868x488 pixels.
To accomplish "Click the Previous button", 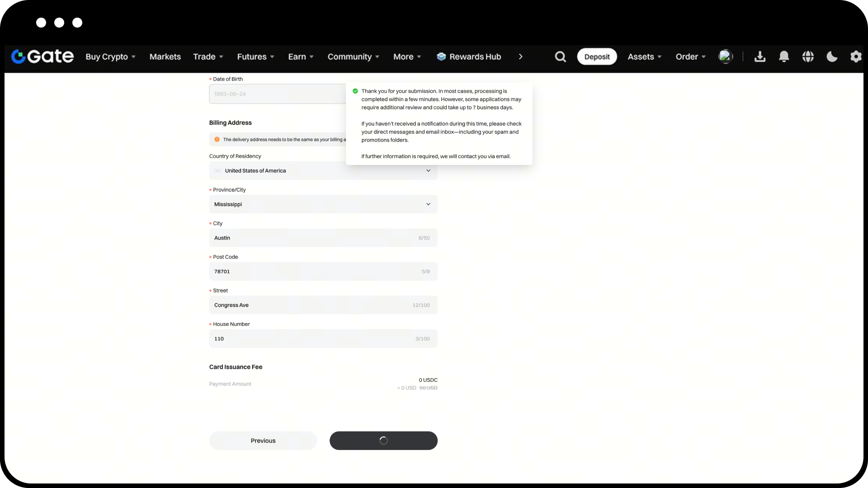I will coord(263,441).
